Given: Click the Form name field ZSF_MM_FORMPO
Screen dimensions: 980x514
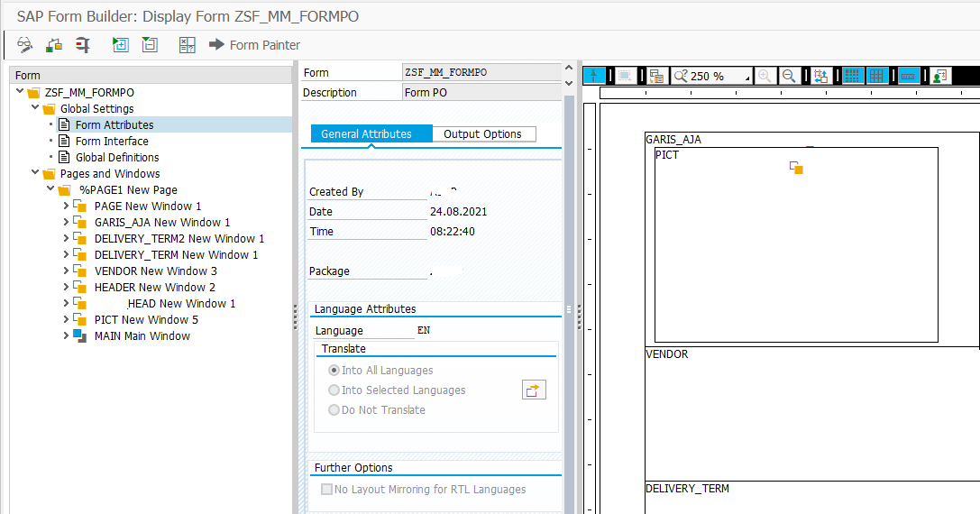Looking at the screenshot, I should point(481,72).
